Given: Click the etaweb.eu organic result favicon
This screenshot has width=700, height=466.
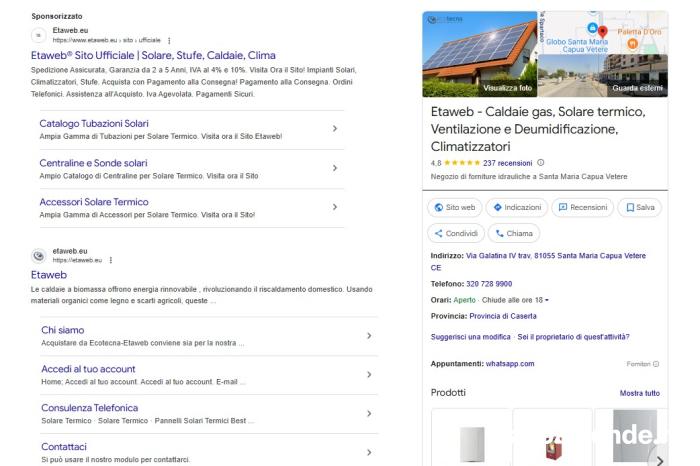Looking at the screenshot, I should coord(38,256).
